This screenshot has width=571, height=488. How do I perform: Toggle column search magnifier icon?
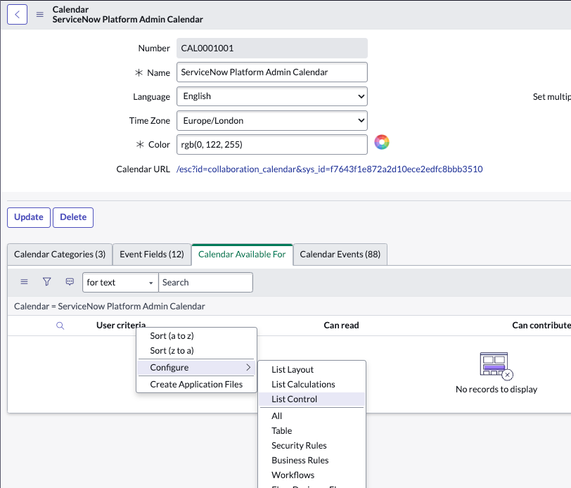coord(60,326)
